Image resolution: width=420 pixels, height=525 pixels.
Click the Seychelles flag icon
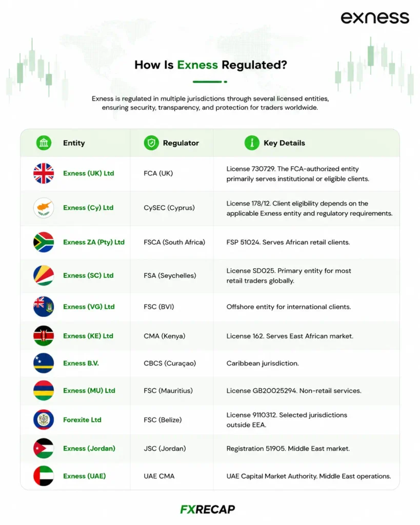tap(44, 275)
